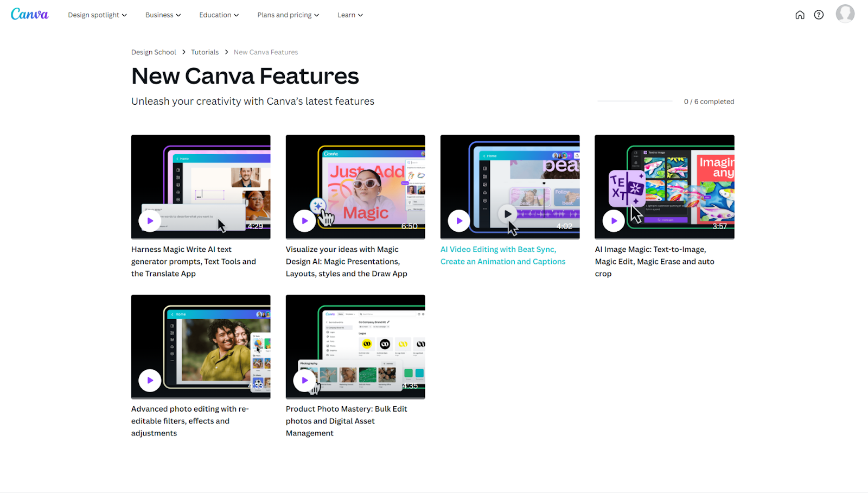868x493 pixels.
Task: Open AI Image Magic Text-to-Image title
Action: [x=655, y=262]
